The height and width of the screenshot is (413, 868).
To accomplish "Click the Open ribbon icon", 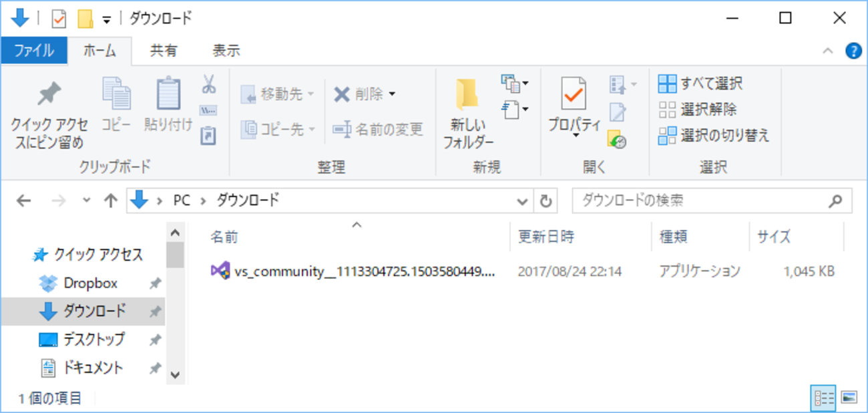I will click(x=622, y=85).
